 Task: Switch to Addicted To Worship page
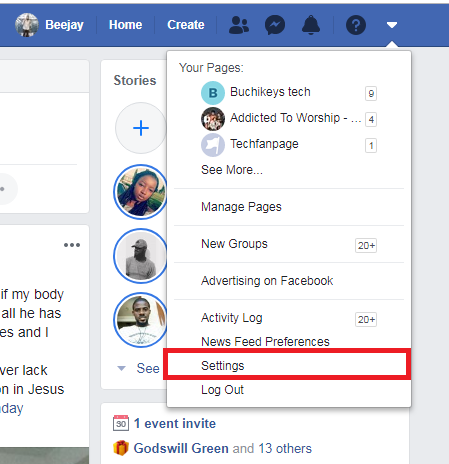pyautogui.click(x=295, y=118)
